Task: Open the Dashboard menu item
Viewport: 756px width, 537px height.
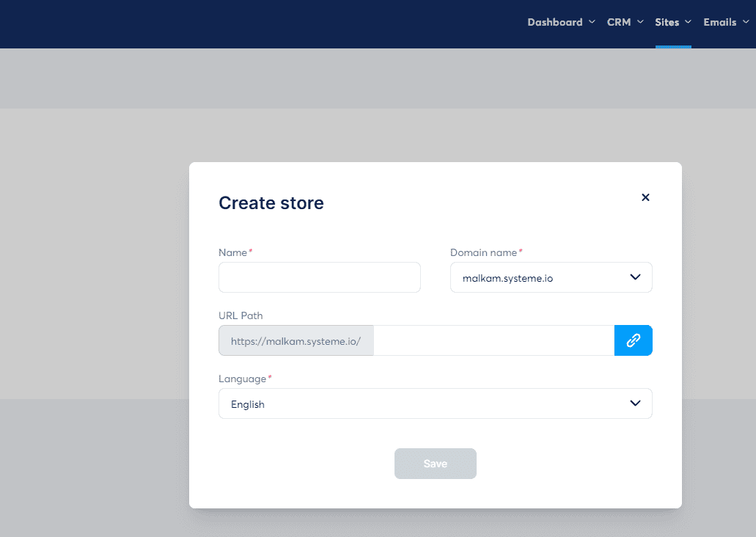Action: coord(555,22)
